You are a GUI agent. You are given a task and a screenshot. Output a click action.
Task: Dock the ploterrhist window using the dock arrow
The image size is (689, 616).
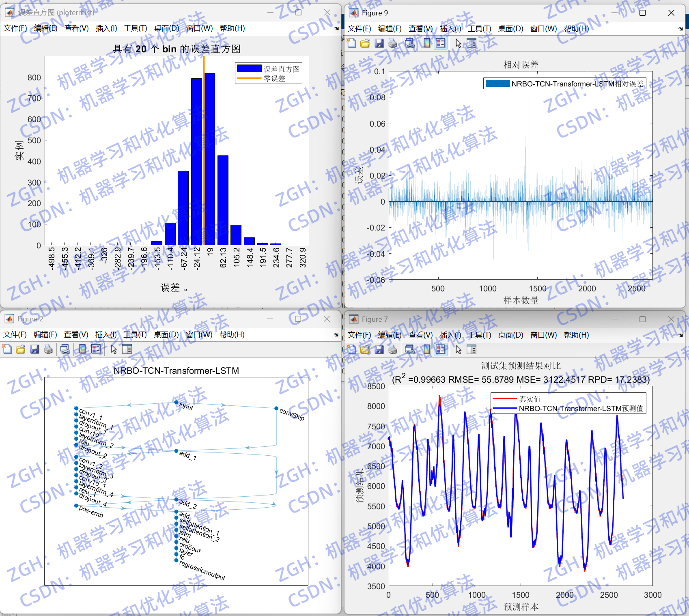336,28
